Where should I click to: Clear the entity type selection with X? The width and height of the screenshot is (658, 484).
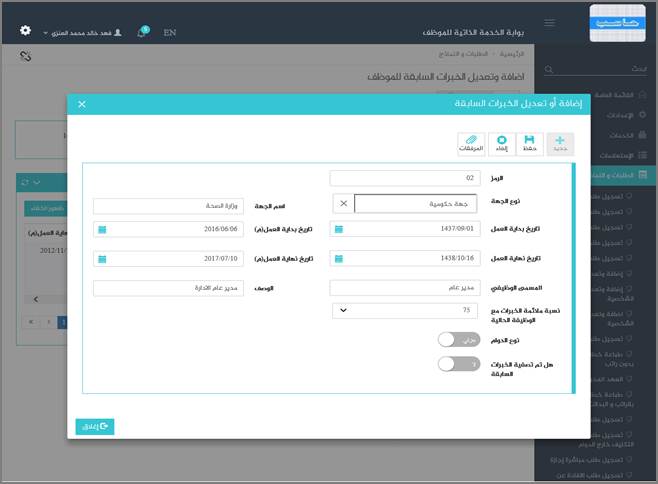[343, 203]
